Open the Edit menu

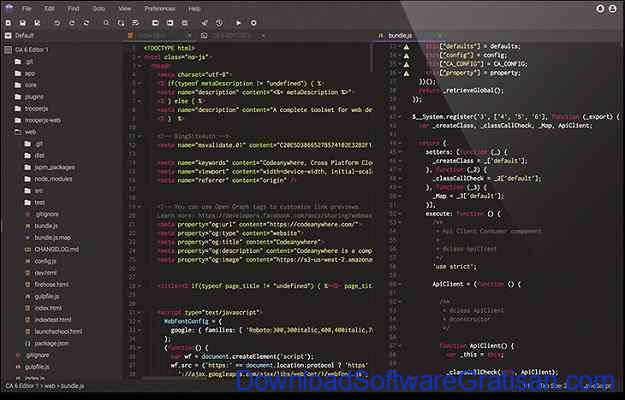coord(49,8)
